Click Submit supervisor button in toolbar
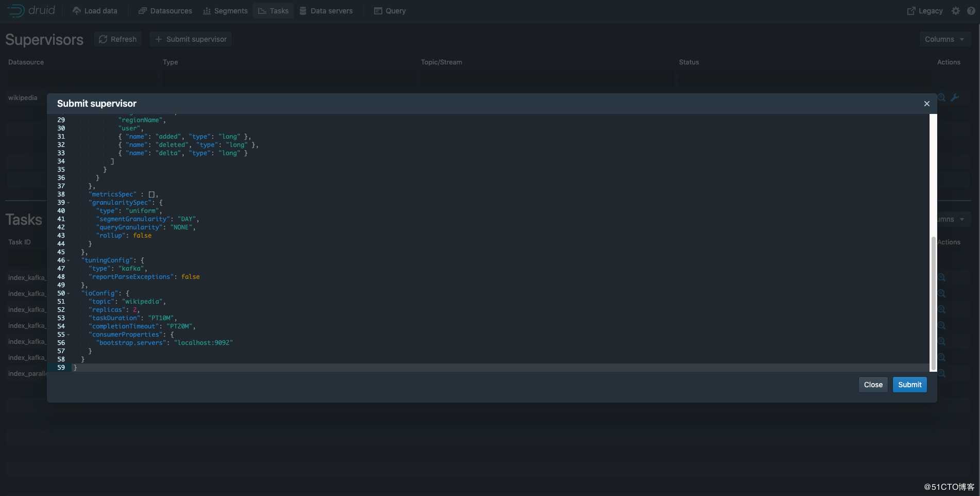980x496 pixels. click(191, 39)
